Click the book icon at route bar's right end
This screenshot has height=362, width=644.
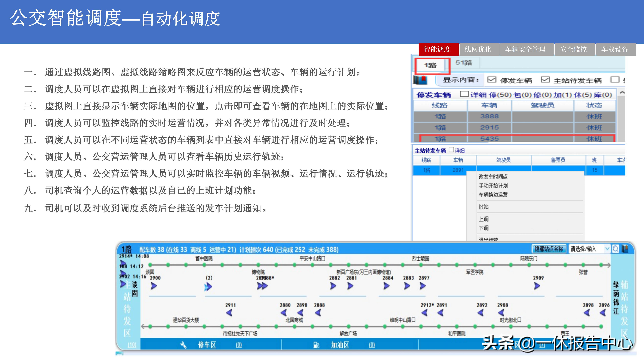click(x=625, y=249)
